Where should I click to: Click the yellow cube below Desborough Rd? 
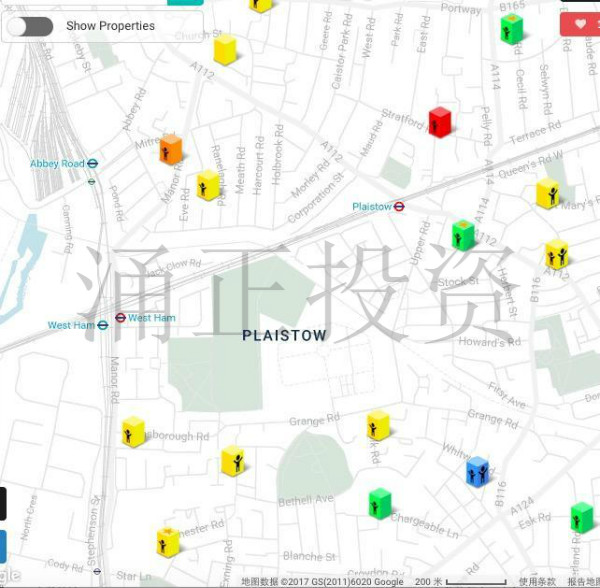(233, 461)
